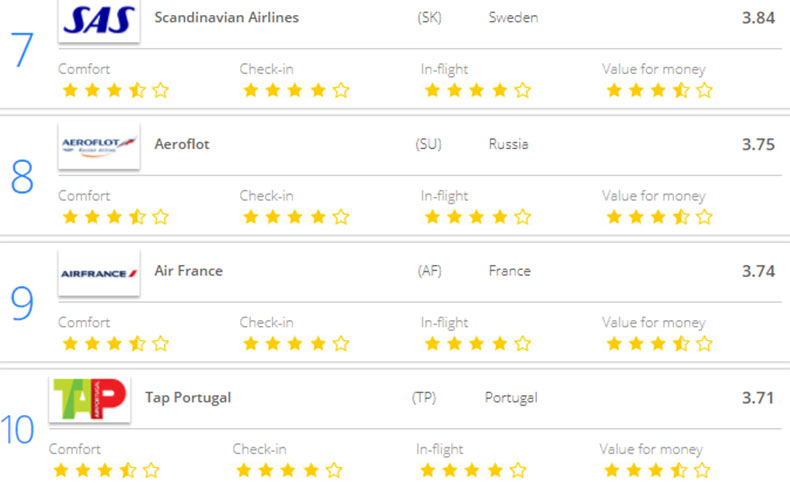Image resolution: width=790 pixels, height=488 pixels.
Task: Click Air France In-flight star rating
Action: (x=476, y=343)
